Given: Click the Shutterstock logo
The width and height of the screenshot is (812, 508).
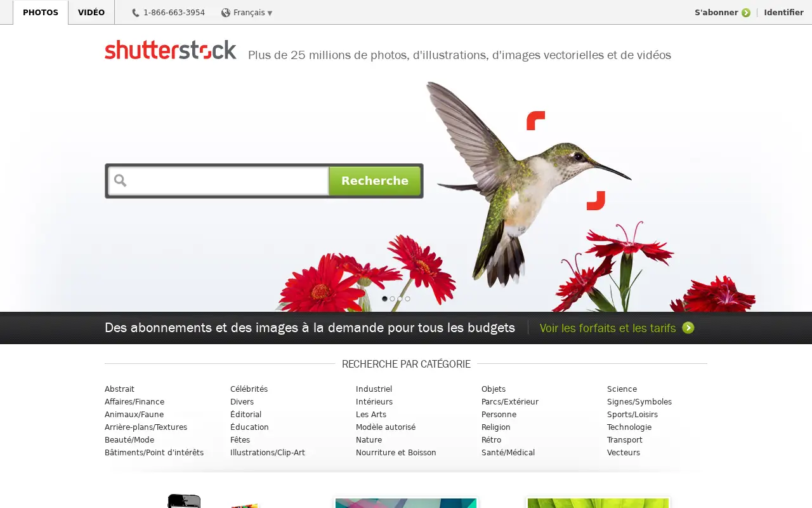Looking at the screenshot, I should [171, 50].
